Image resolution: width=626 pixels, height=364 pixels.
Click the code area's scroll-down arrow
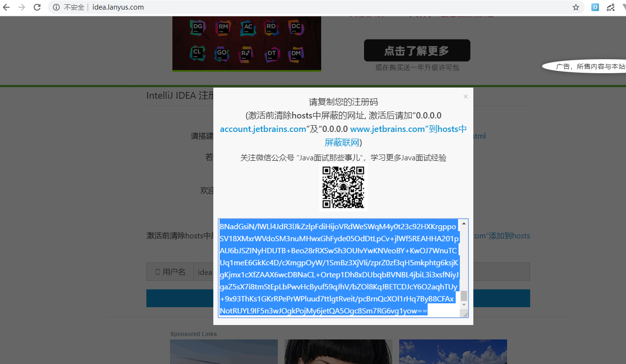464,305
